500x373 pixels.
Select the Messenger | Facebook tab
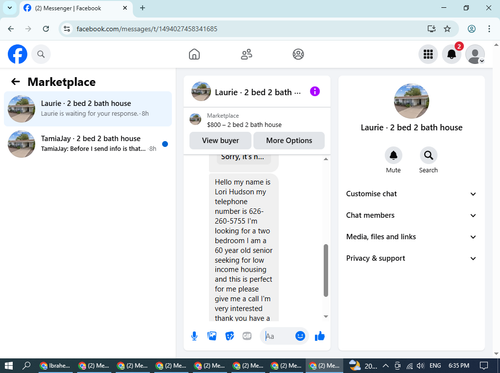point(76,8)
